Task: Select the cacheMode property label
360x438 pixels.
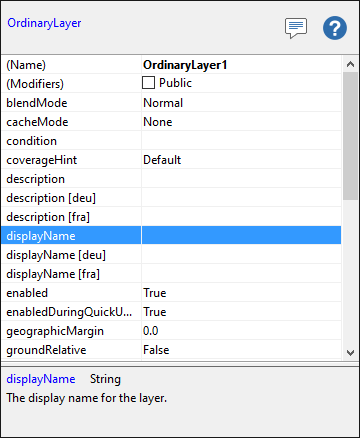Action: [x=37, y=122]
